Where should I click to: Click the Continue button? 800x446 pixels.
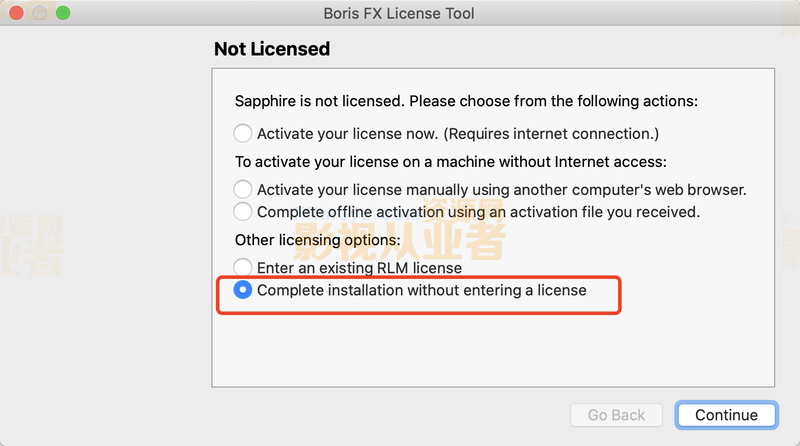(727, 415)
